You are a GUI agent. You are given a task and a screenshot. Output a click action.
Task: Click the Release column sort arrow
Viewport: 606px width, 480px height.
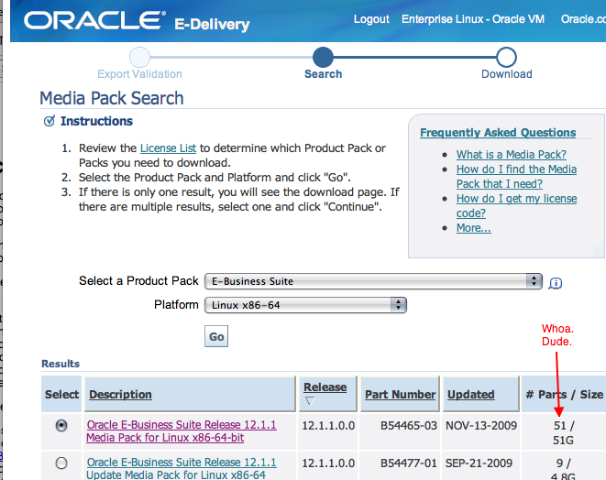pos(309,401)
